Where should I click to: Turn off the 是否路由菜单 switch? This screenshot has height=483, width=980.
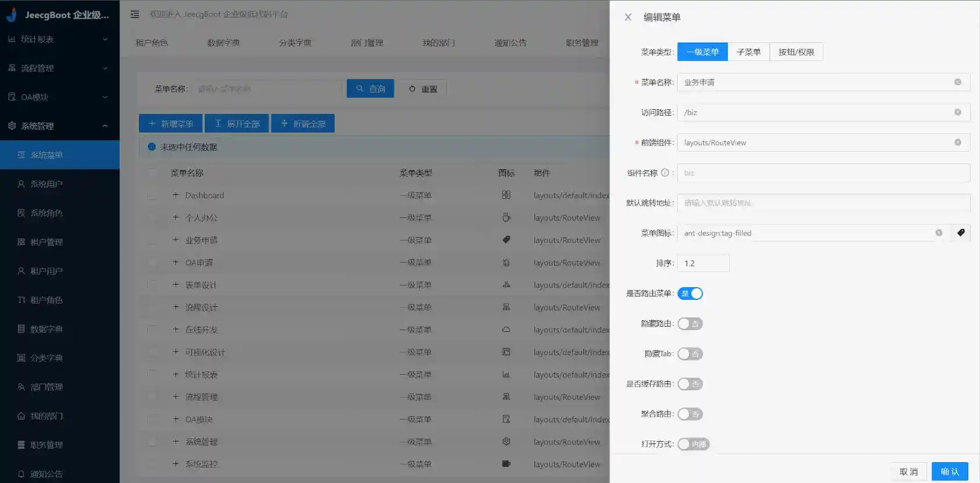click(x=690, y=294)
